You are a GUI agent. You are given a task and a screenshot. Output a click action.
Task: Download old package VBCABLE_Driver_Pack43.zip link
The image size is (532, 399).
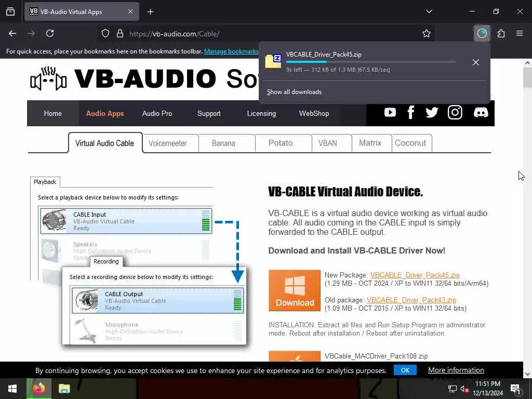click(x=411, y=300)
